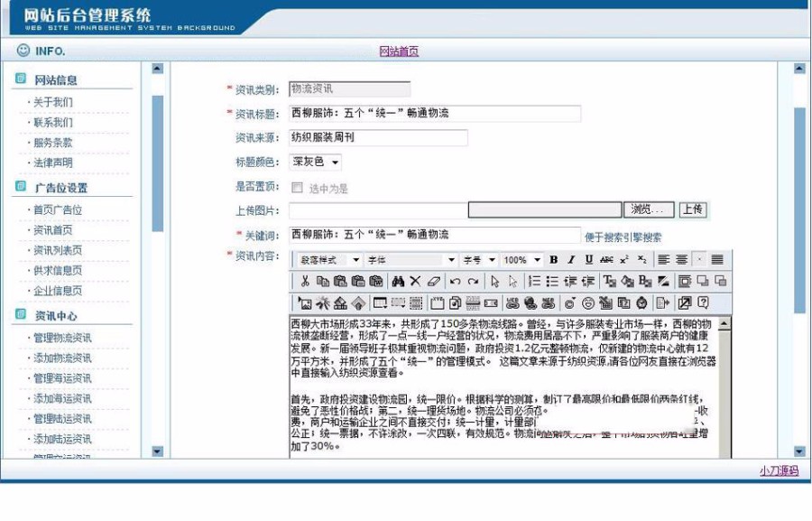Open font color T icon

click(x=610, y=282)
